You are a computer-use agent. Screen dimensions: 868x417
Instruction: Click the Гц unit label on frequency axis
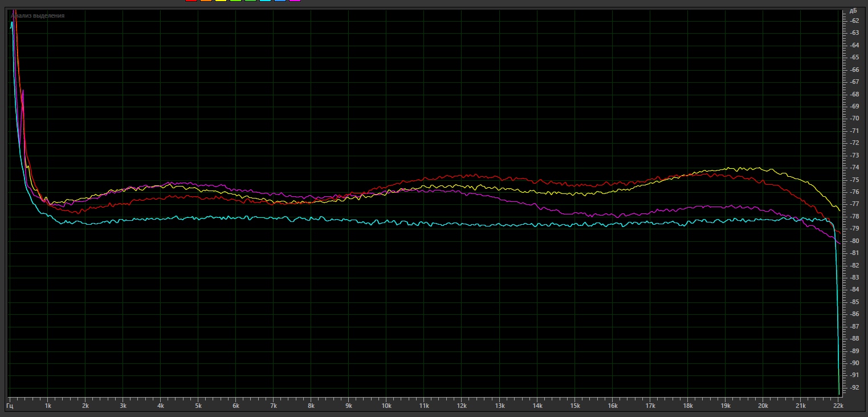tap(10, 406)
